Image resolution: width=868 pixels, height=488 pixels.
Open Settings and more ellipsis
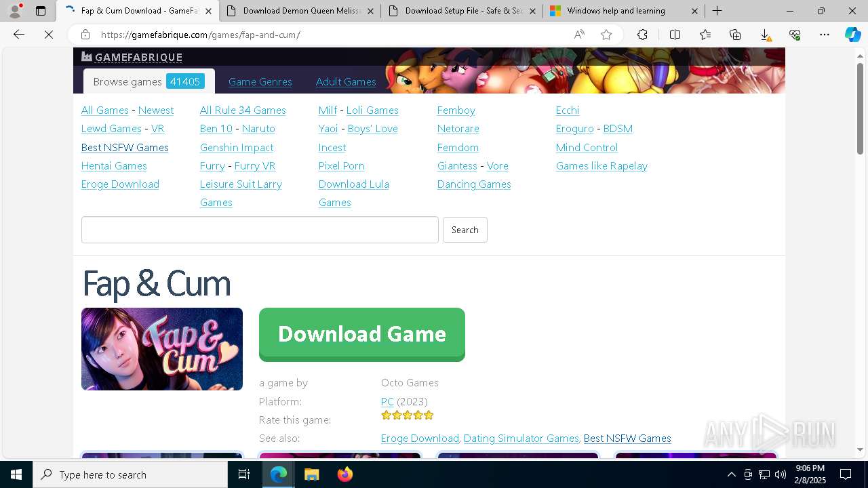coord(825,35)
